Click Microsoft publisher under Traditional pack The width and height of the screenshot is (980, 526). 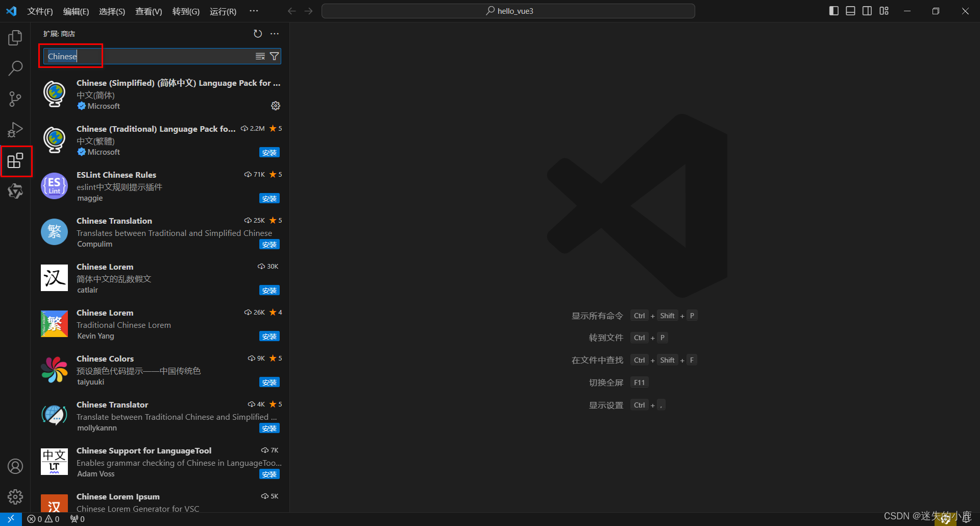click(x=104, y=152)
